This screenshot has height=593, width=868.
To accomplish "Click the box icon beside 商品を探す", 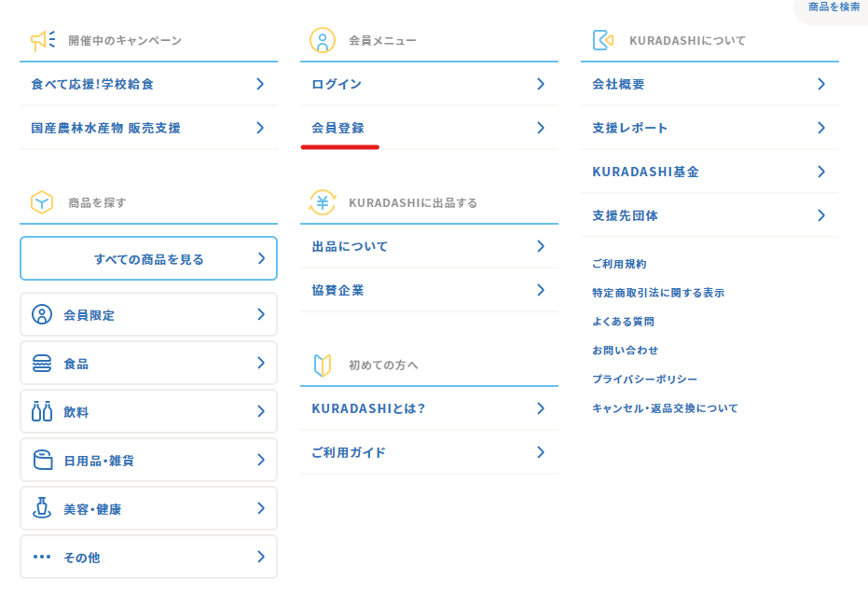I will (x=42, y=202).
